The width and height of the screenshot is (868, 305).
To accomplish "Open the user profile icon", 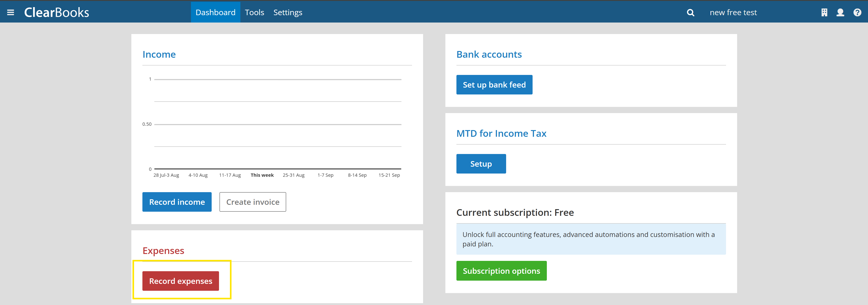I will (x=840, y=12).
